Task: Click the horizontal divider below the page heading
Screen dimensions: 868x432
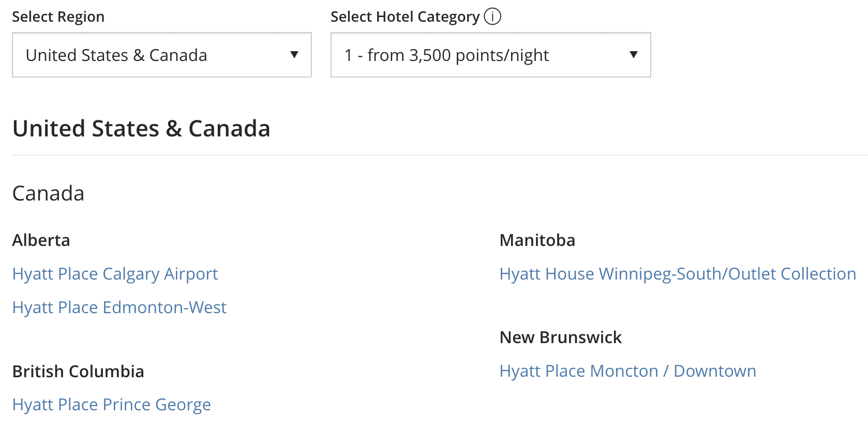Action: (440, 155)
